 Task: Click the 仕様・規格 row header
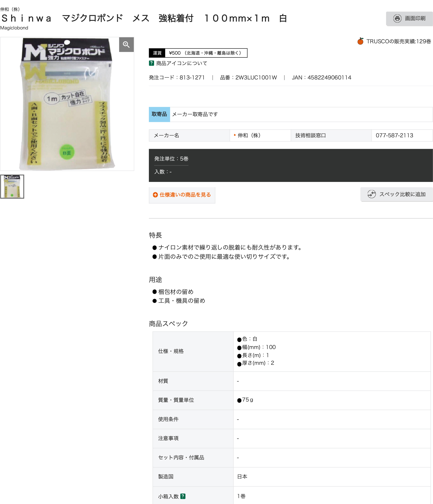(x=193, y=351)
